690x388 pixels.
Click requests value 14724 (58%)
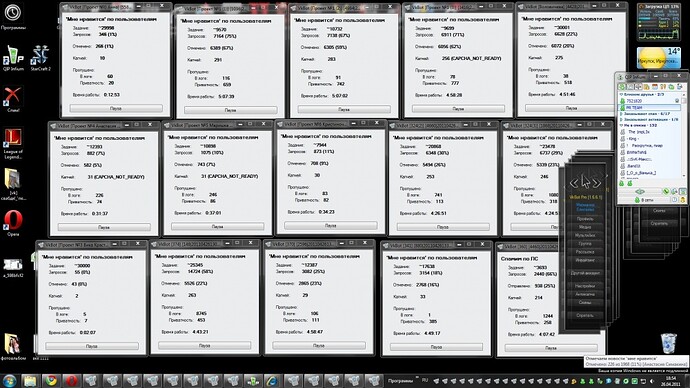pos(200,271)
